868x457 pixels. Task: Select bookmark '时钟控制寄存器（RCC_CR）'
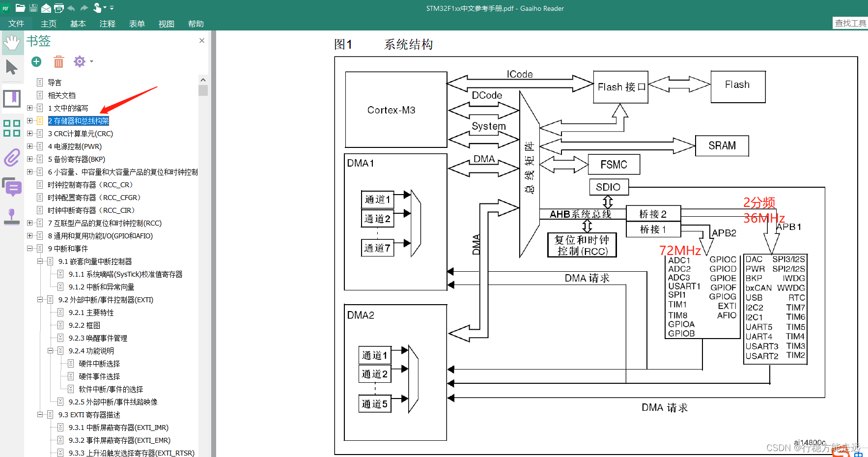(92, 185)
